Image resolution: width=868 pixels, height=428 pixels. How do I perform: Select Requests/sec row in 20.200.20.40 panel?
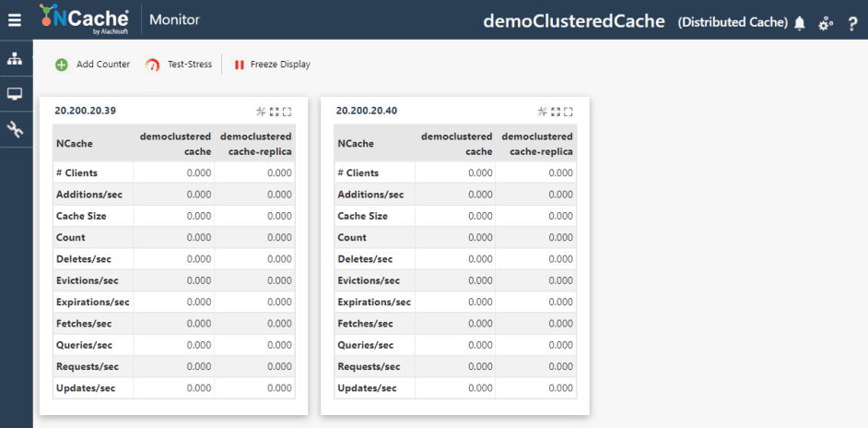click(x=455, y=367)
